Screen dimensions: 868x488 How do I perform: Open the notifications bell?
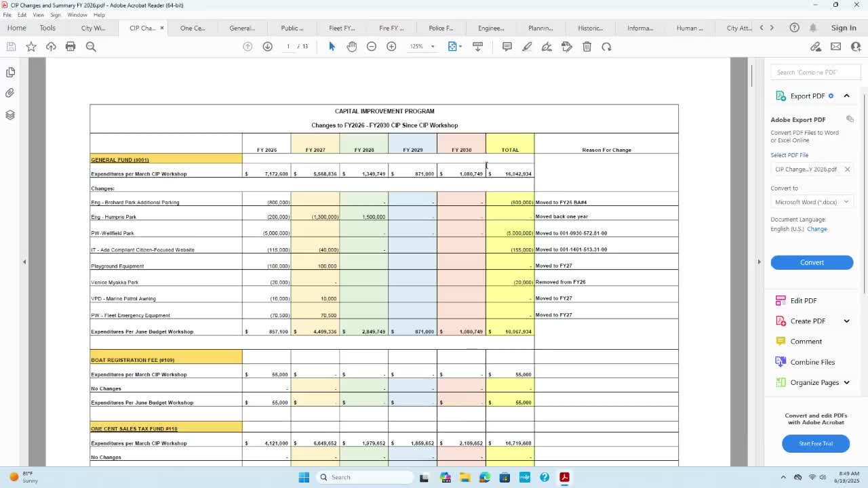pos(813,28)
